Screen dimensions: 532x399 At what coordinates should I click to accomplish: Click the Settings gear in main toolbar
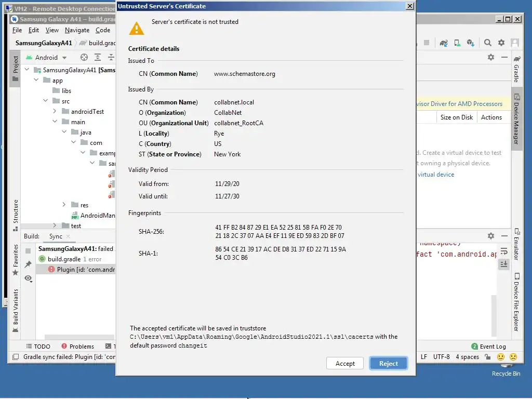501,43
